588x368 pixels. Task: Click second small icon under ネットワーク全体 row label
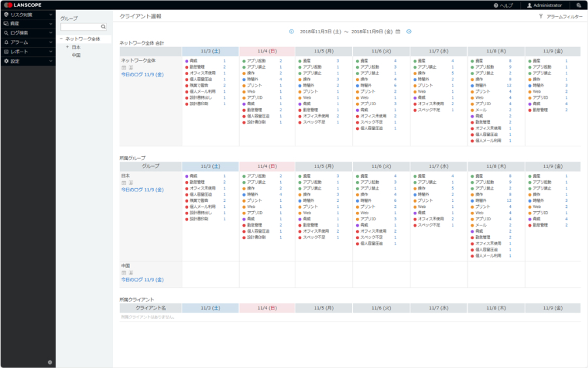pos(131,67)
